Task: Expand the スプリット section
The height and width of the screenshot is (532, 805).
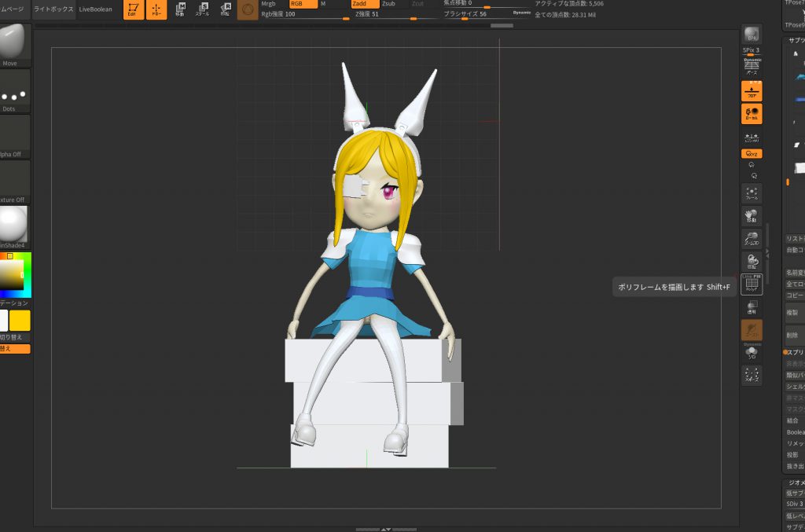Action: tap(794, 353)
